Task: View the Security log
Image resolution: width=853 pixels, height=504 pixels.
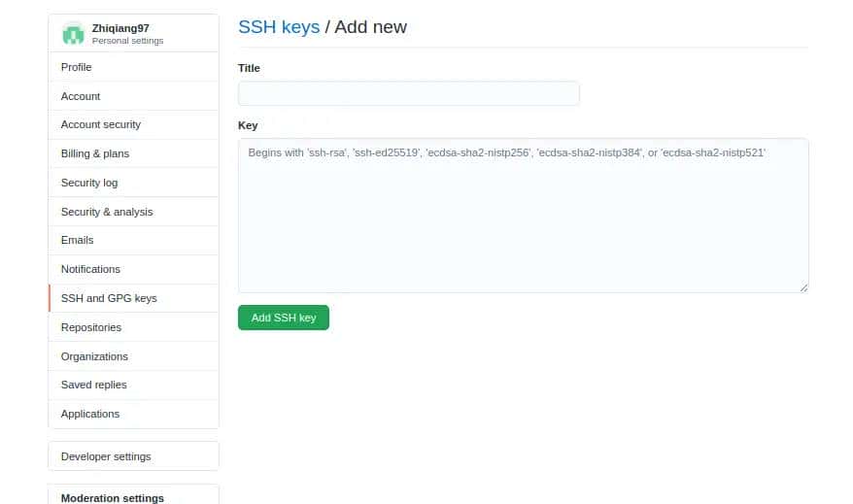Action: [89, 183]
